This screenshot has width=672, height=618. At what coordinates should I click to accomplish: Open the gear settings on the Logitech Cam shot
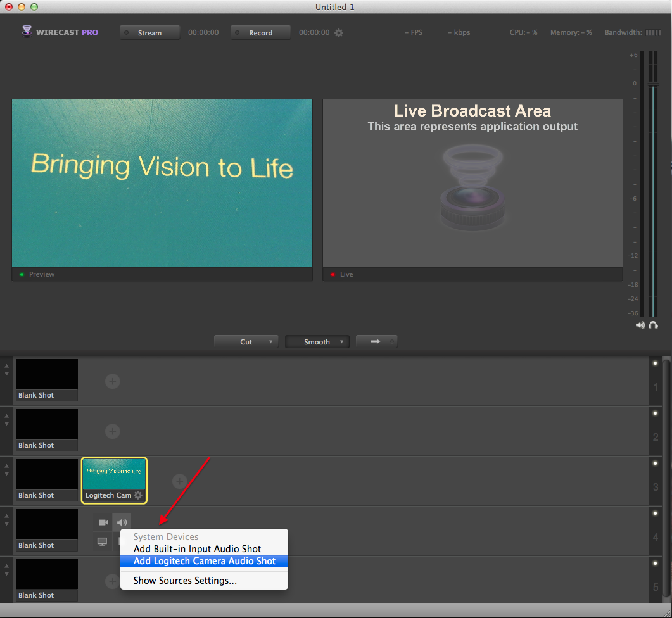pyautogui.click(x=138, y=495)
